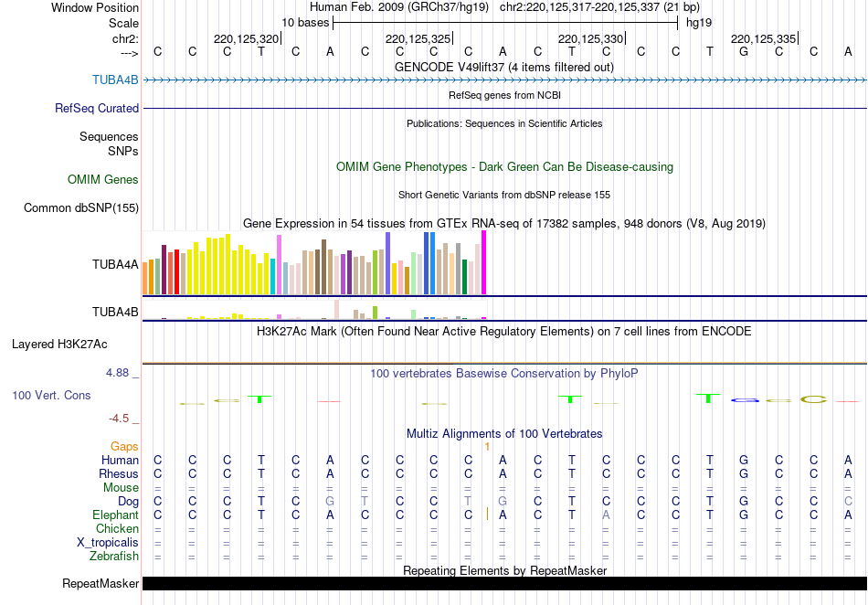The height and width of the screenshot is (605, 868).
Task: Click the RepeatMasker label on the left
Action: click(101, 583)
